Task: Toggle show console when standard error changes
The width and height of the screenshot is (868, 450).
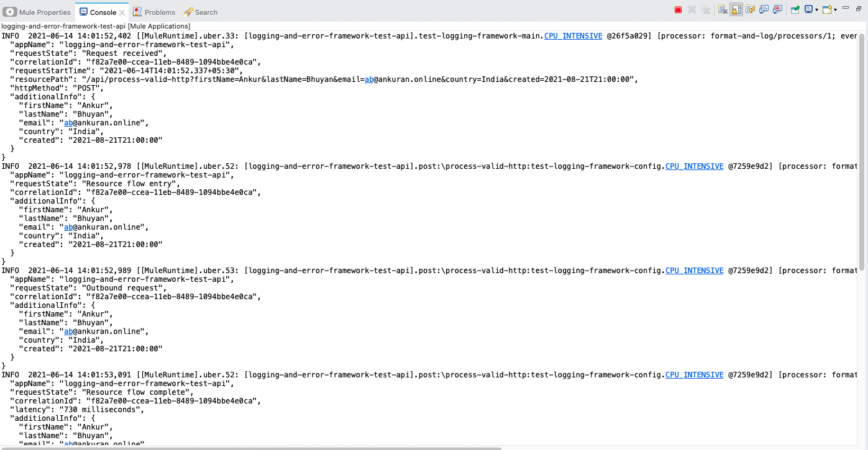Action: 777,10
